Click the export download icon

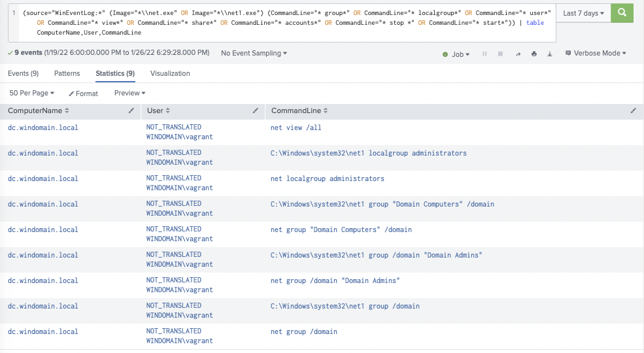pyautogui.click(x=550, y=54)
